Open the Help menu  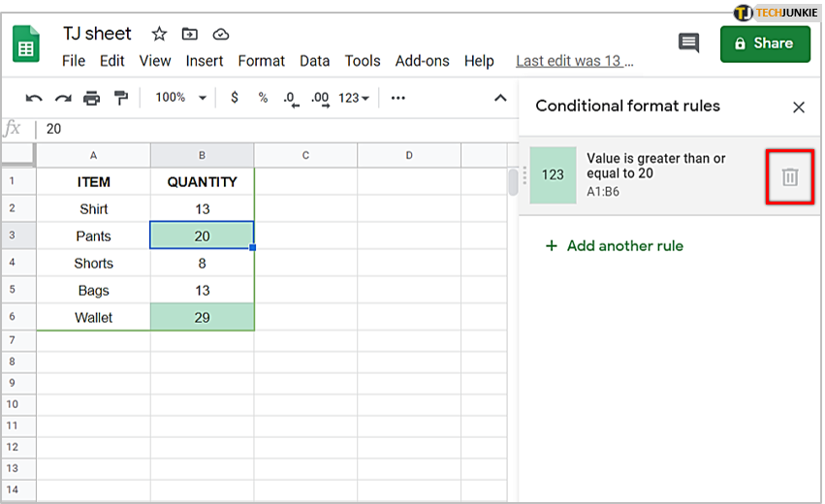point(479,61)
